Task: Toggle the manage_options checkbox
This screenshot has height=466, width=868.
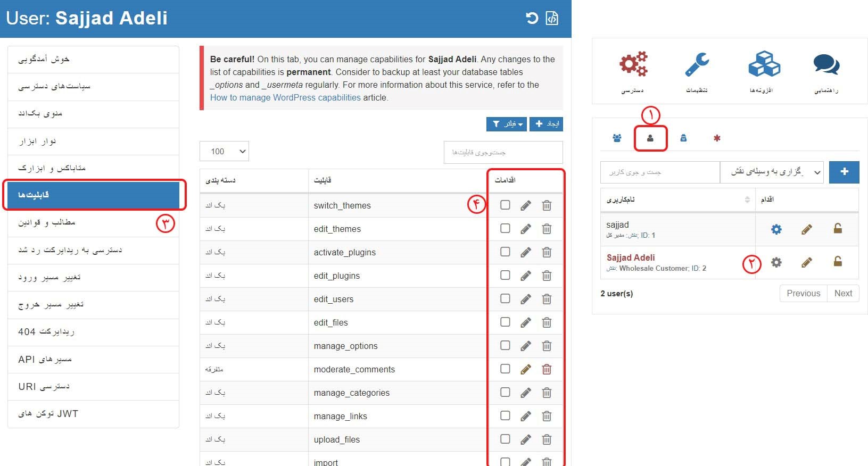Action: point(505,345)
